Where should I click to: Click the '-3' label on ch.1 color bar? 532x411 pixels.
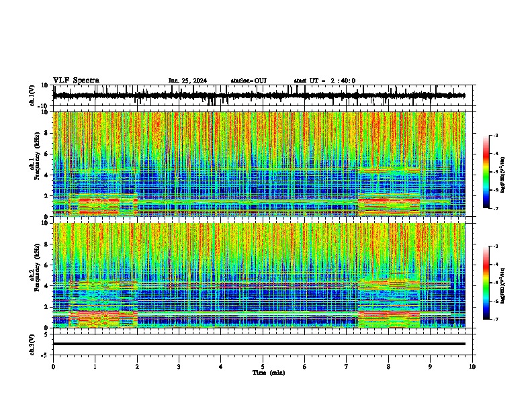pyautogui.click(x=495, y=135)
